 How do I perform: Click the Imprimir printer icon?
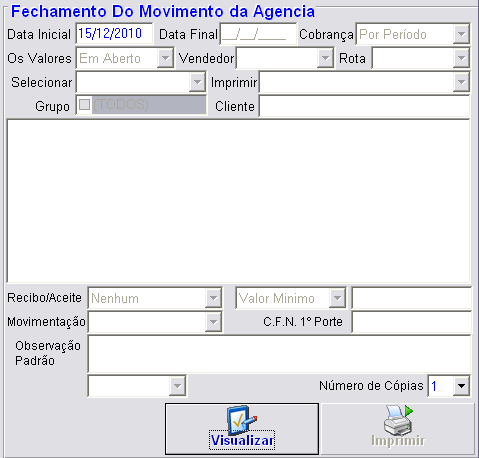point(398,420)
